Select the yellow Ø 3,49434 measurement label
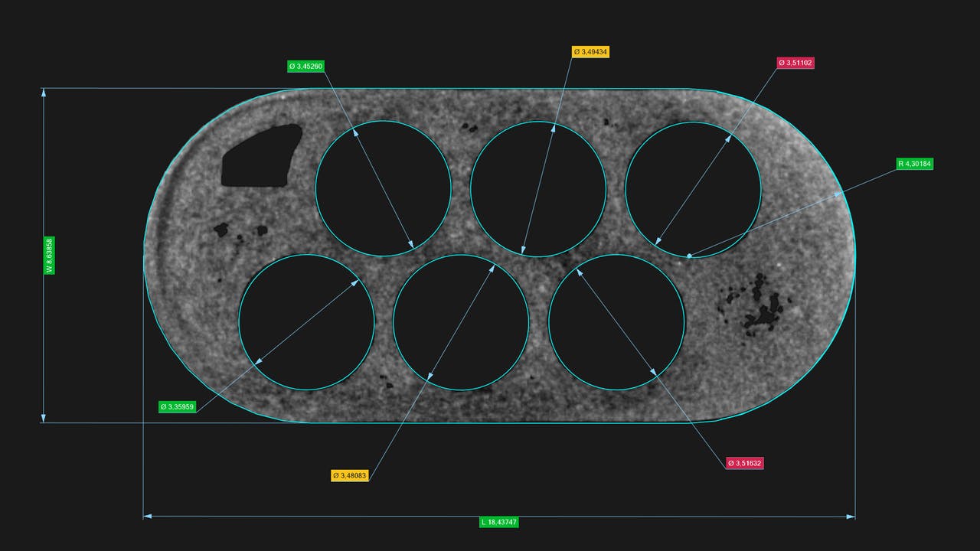The width and height of the screenshot is (980, 551). [590, 52]
